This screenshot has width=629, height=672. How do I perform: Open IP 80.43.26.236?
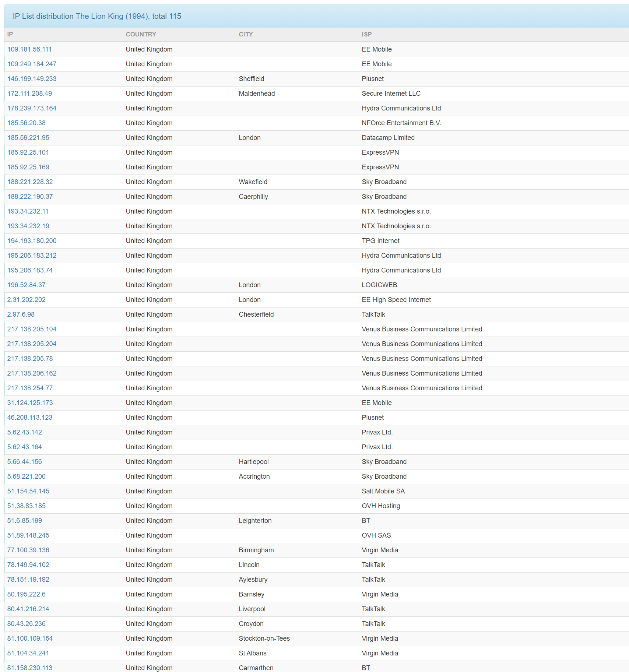tap(27, 624)
